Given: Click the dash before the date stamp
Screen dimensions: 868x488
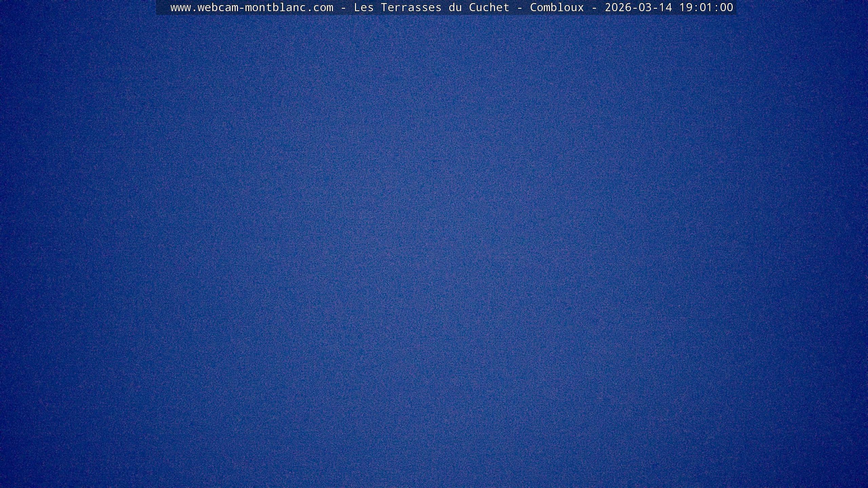Looking at the screenshot, I should coord(594,7).
